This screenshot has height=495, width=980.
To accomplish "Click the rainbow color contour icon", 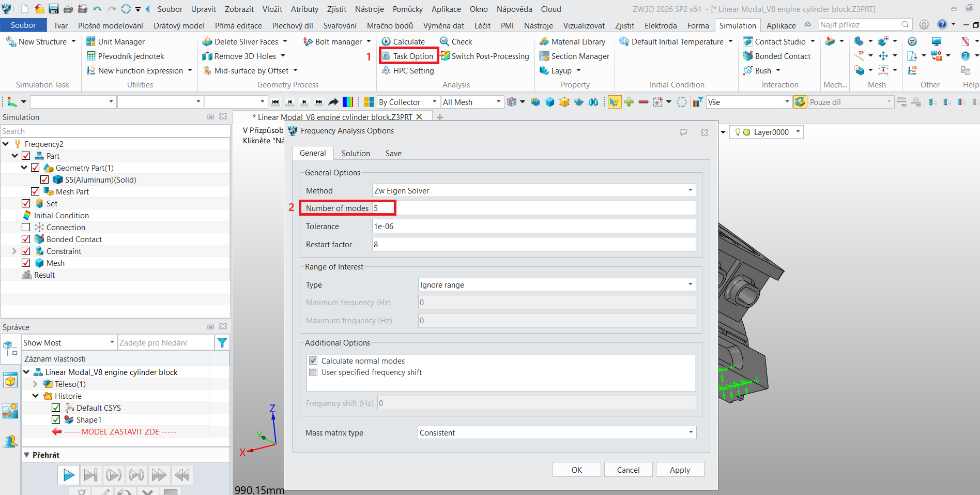I will [x=348, y=102].
